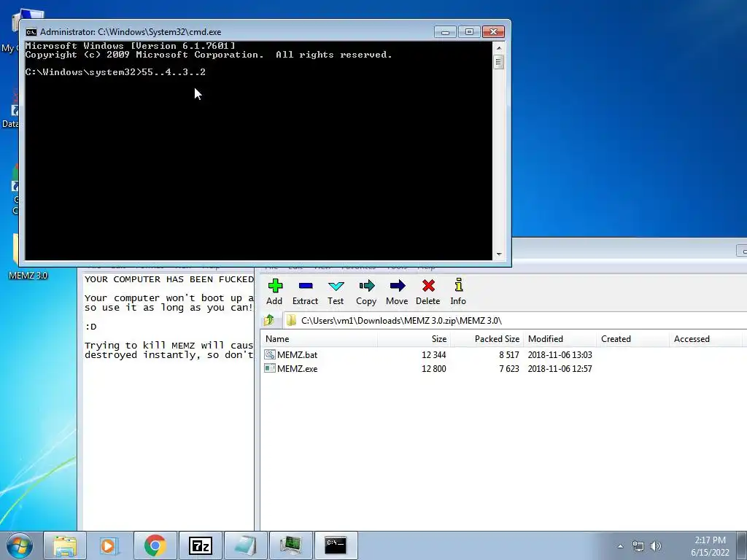Select the MEMZ 3.0 desktop icon

coord(28,257)
